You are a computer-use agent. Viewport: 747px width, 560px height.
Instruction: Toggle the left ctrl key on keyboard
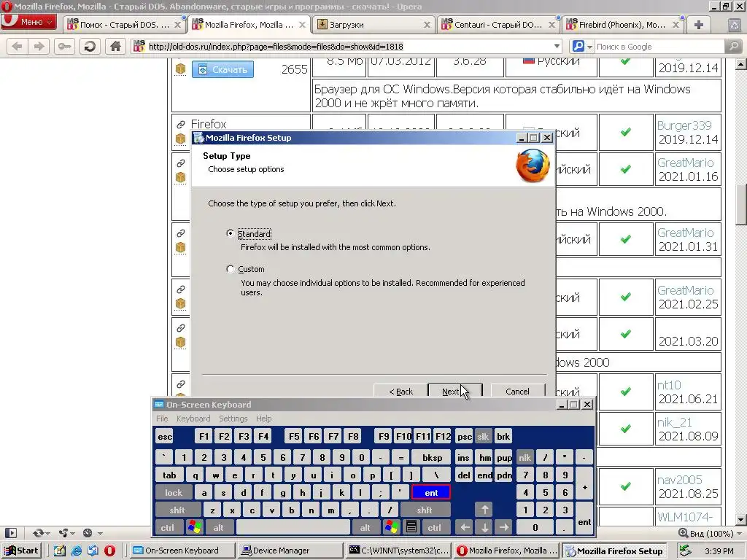(167, 527)
